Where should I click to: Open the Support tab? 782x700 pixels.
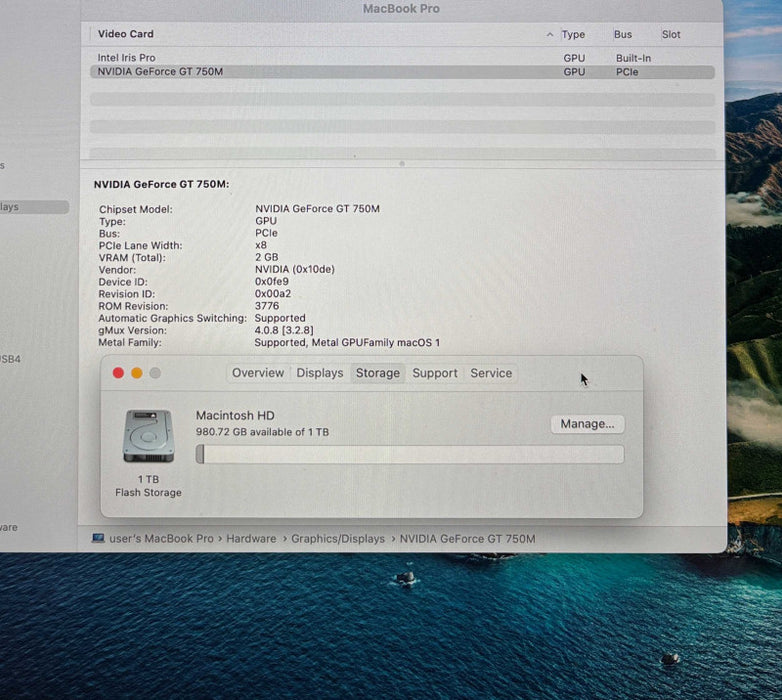point(435,373)
